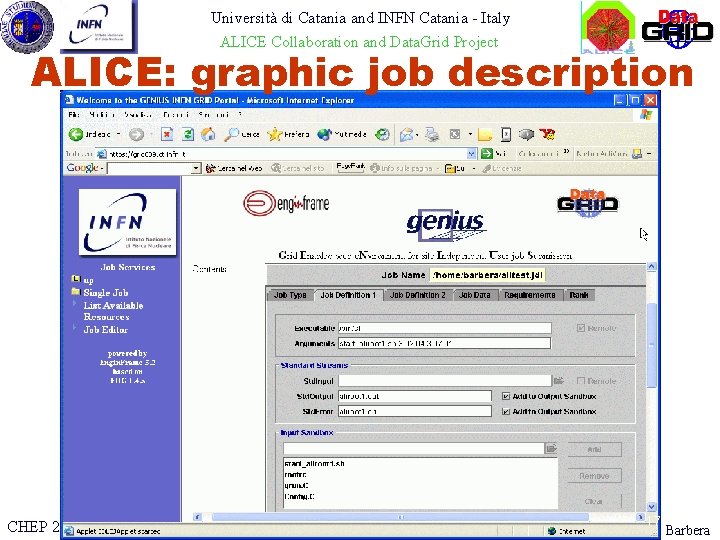720x540 pixels.
Task: Open the Modifica menu
Action: (x=102, y=114)
